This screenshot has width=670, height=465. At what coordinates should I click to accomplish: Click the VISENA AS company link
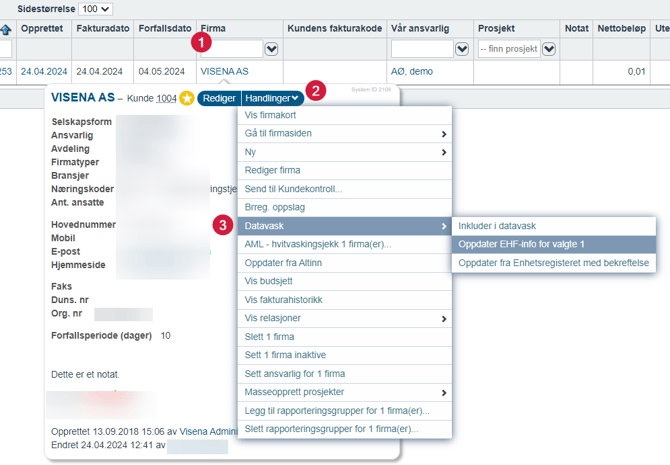pyautogui.click(x=224, y=72)
